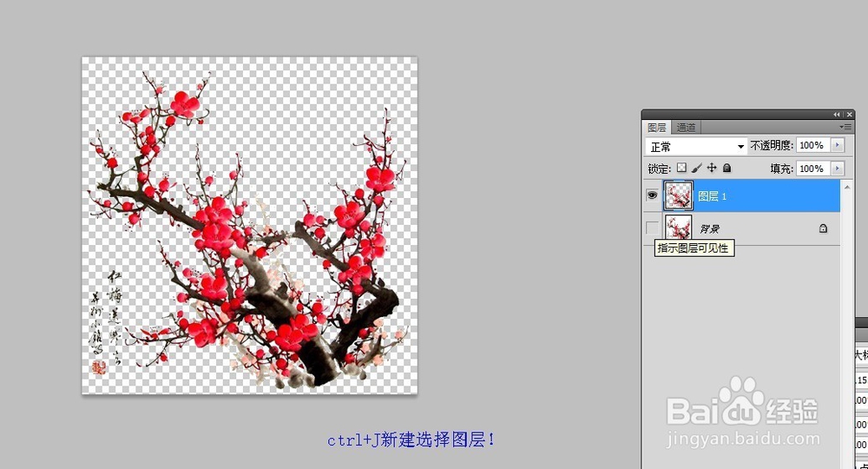868x469 pixels.
Task: Toggle lock transparent pixels icon
Action: tap(681, 168)
